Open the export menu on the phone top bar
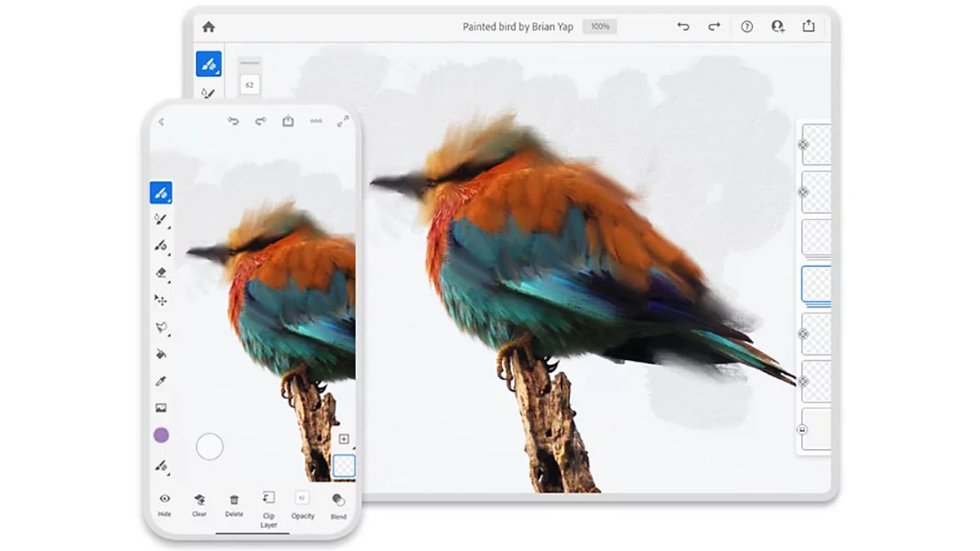Viewport: 980px width, 551px height. tap(287, 121)
